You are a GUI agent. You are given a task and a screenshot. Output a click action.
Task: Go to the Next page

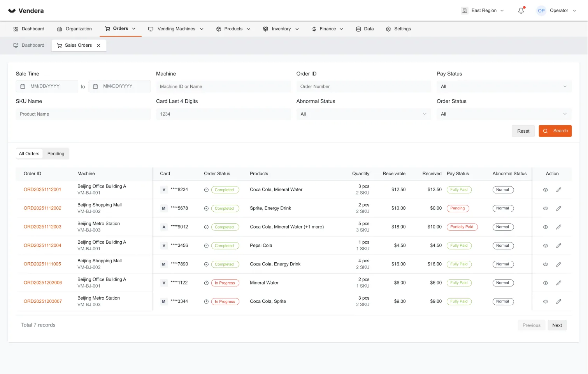557,325
